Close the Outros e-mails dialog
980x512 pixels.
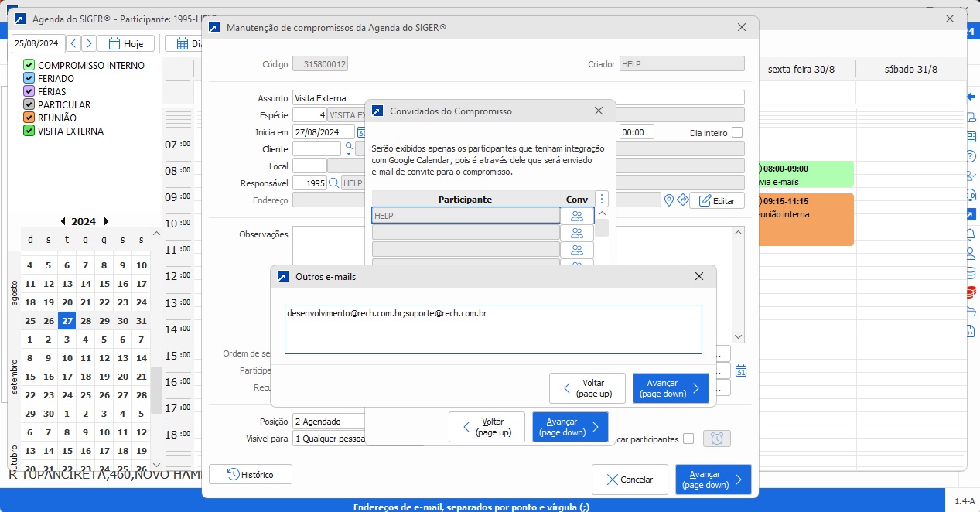pos(699,276)
